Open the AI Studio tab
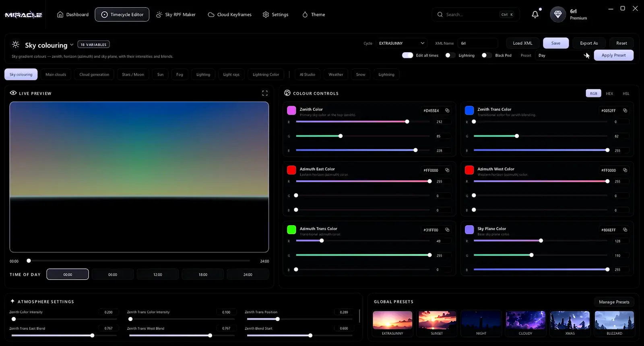 click(x=307, y=74)
